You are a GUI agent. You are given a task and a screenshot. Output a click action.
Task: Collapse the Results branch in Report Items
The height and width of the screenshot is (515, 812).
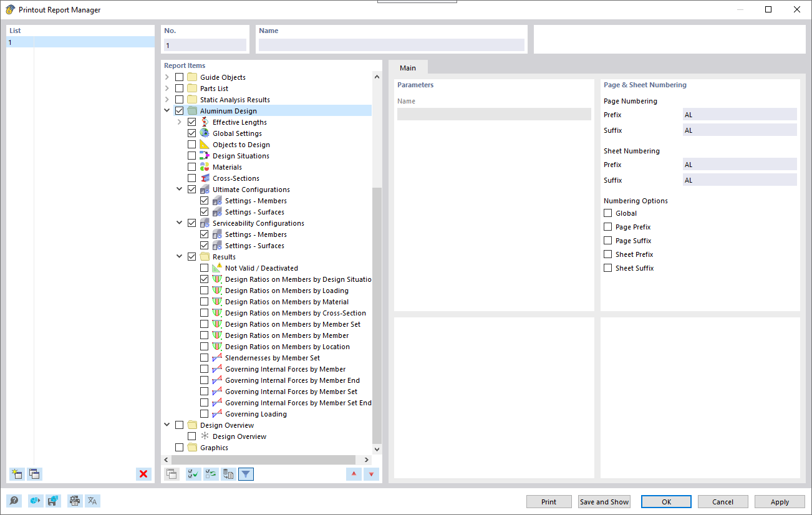(179, 256)
